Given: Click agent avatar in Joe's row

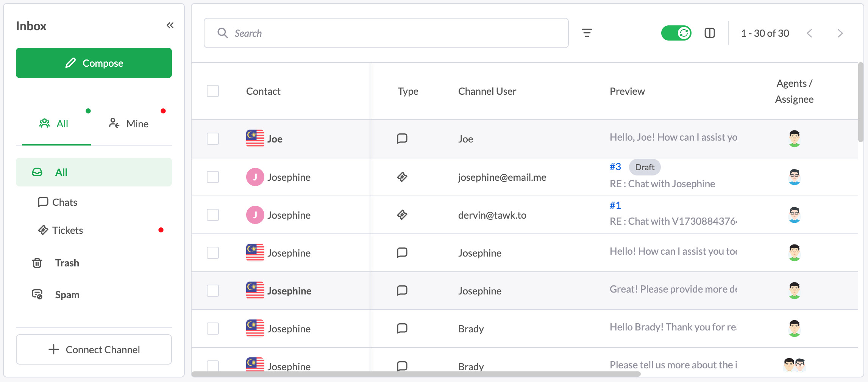Looking at the screenshot, I should pos(795,139).
